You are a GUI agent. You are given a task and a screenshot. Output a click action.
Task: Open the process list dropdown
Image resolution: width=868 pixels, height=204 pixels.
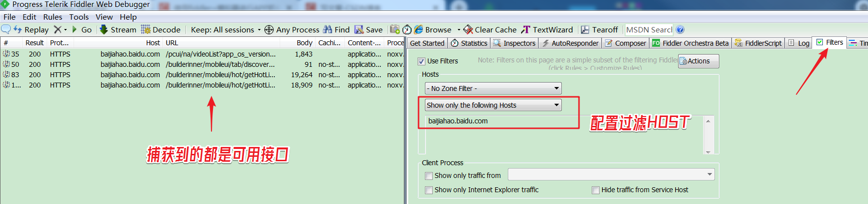611,175
